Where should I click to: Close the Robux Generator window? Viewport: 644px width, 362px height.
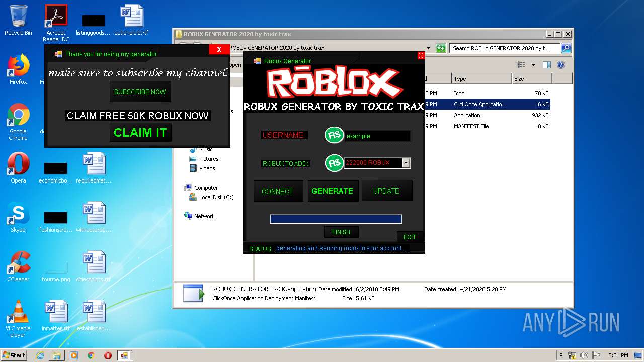(421, 55)
